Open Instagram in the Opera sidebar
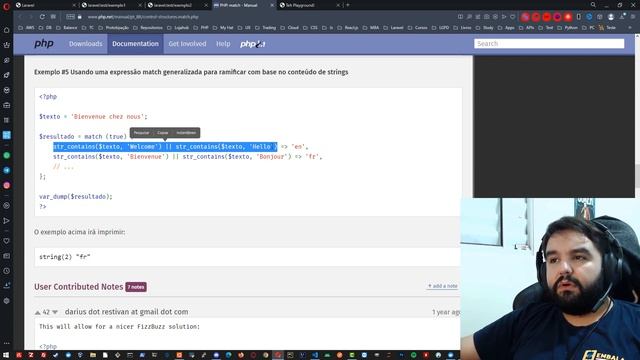Screen dimensions: 640x360 click(7, 185)
